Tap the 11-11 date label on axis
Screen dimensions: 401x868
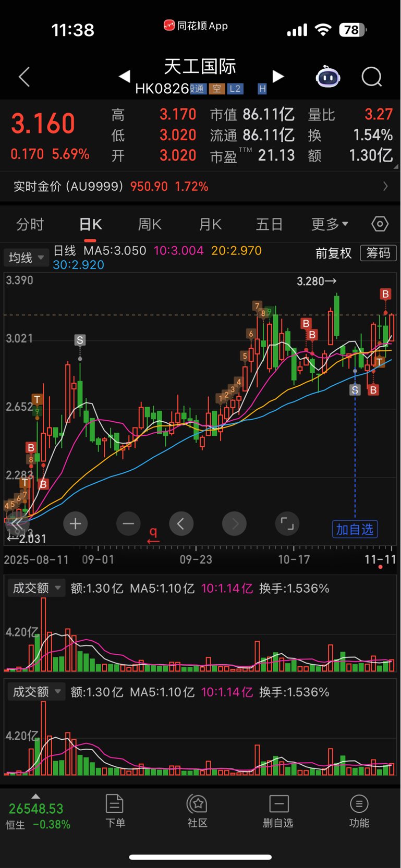[380, 560]
